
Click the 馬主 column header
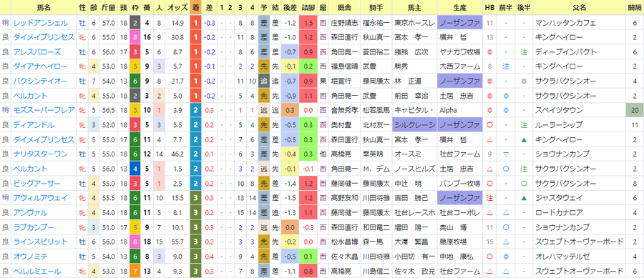coord(415,8)
